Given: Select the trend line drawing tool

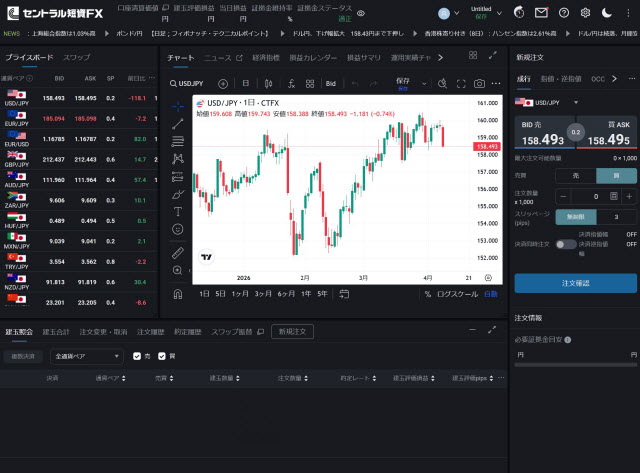Looking at the screenshot, I should [178, 124].
